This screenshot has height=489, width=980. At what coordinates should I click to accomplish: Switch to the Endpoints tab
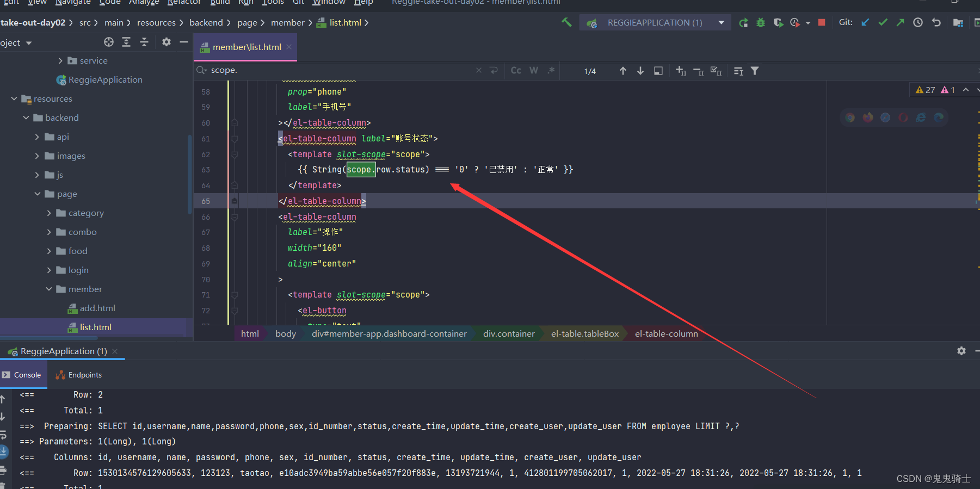point(79,375)
